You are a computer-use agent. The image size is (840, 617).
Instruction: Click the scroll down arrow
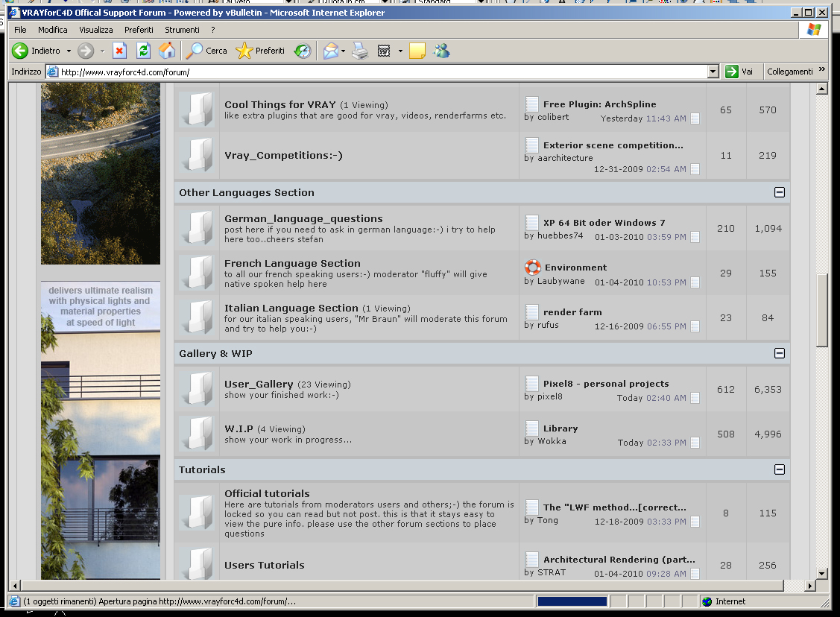click(x=822, y=573)
